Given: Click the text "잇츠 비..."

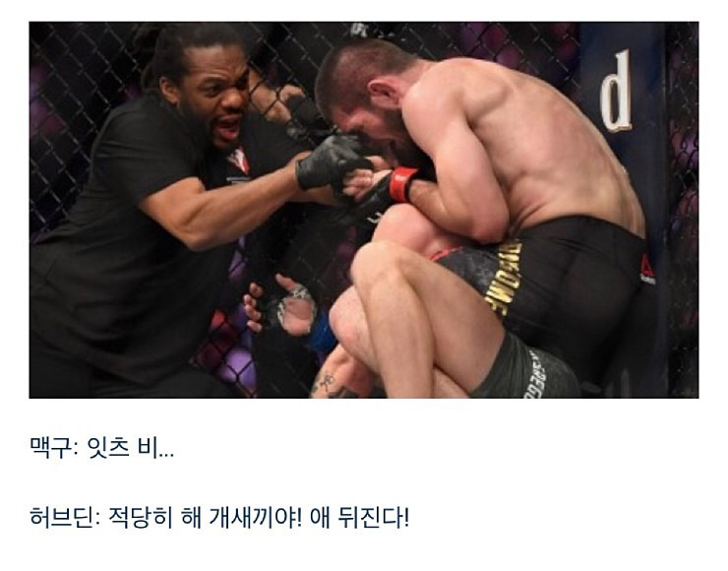Looking at the screenshot, I should click(x=131, y=449).
